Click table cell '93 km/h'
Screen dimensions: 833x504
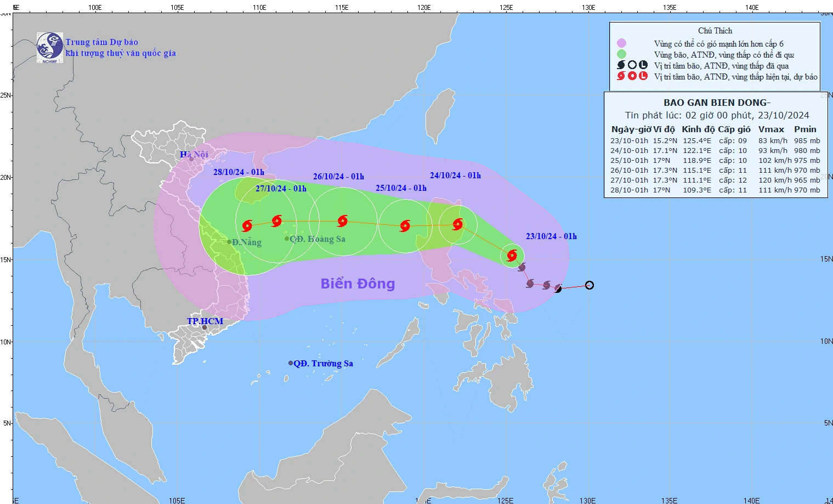pyautogui.click(x=773, y=150)
